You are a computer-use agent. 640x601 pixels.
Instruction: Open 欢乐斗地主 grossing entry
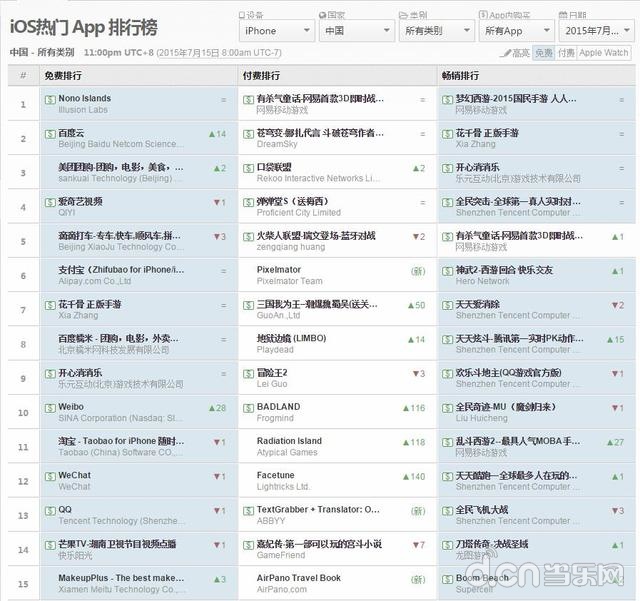pos(509,373)
